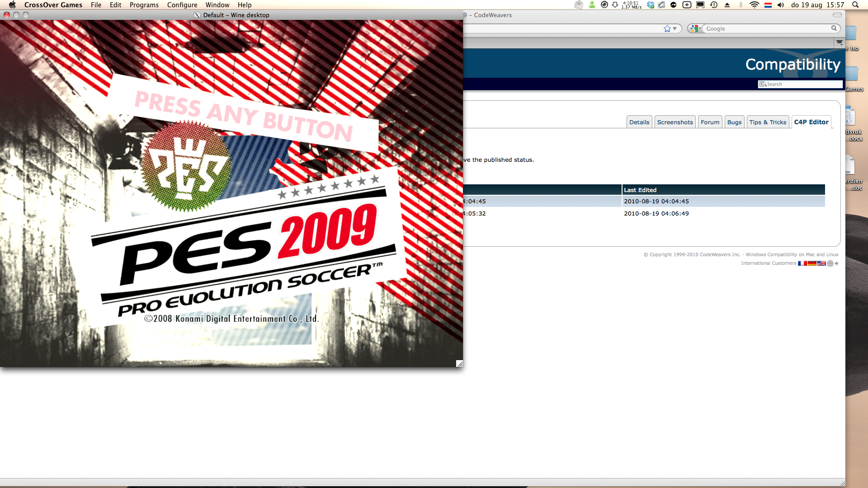
Task: Click the Eject menu bar icon
Action: (727, 5)
